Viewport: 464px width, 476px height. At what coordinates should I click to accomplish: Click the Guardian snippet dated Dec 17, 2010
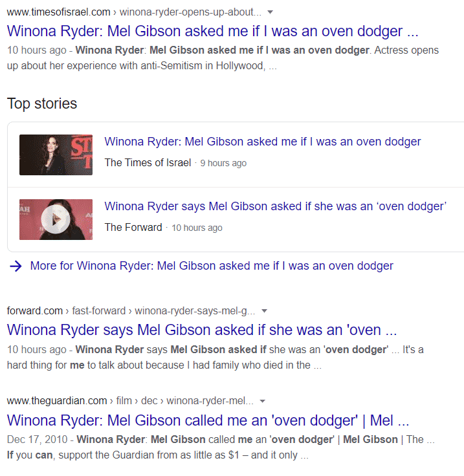pyautogui.click(x=221, y=448)
